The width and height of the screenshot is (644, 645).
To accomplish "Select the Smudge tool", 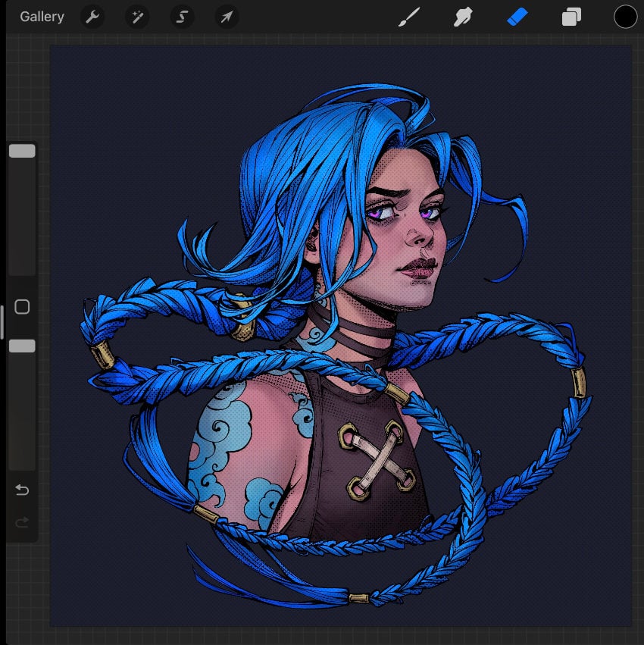I will tap(463, 17).
